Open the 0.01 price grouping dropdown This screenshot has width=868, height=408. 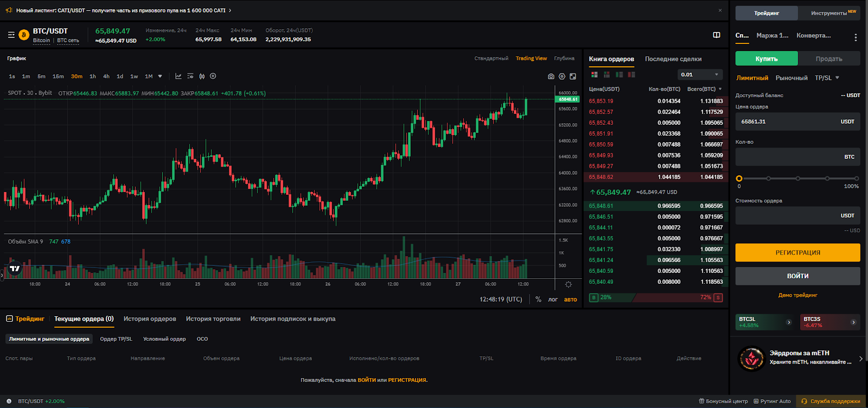click(700, 75)
